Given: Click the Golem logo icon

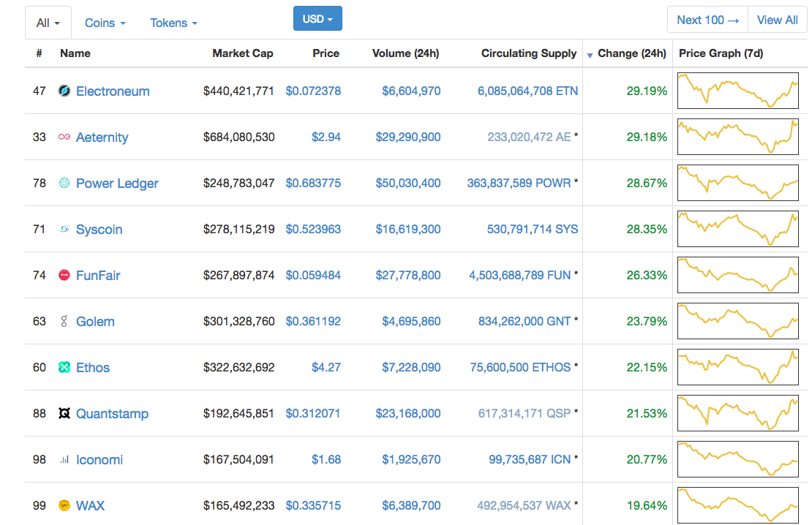Looking at the screenshot, I should [64, 322].
